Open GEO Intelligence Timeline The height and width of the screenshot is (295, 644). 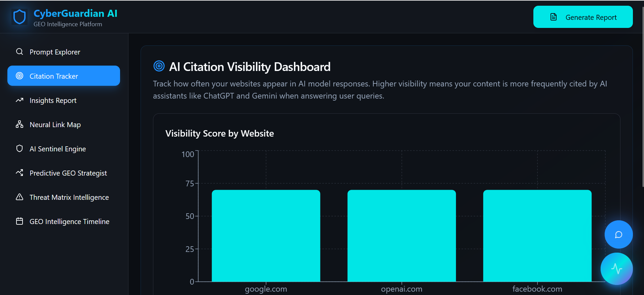click(64, 221)
